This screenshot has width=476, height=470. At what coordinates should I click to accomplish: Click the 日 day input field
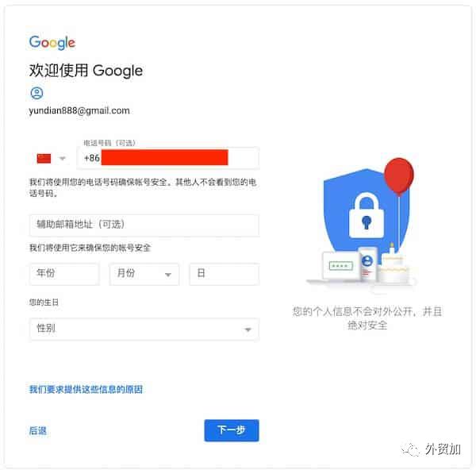(x=225, y=274)
